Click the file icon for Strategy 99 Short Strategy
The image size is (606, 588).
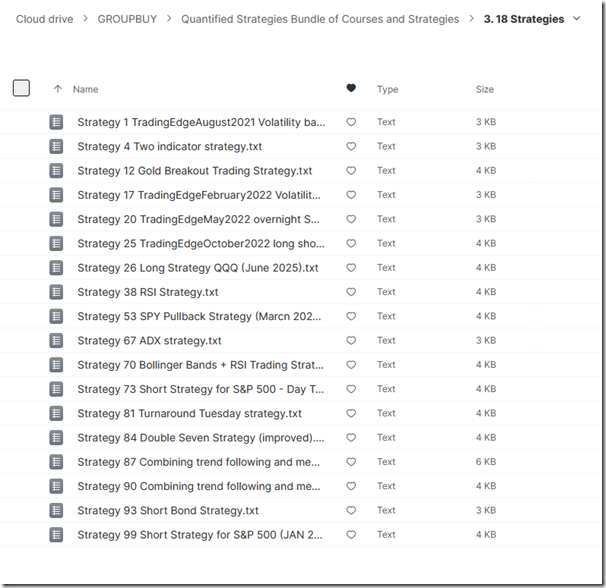click(56, 535)
